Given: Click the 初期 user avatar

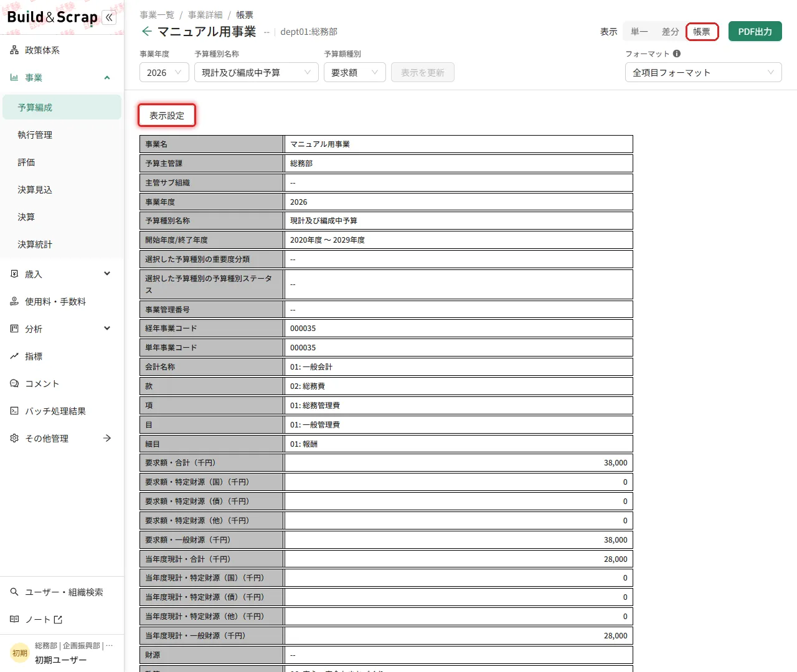Looking at the screenshot, I should (20, 653).
